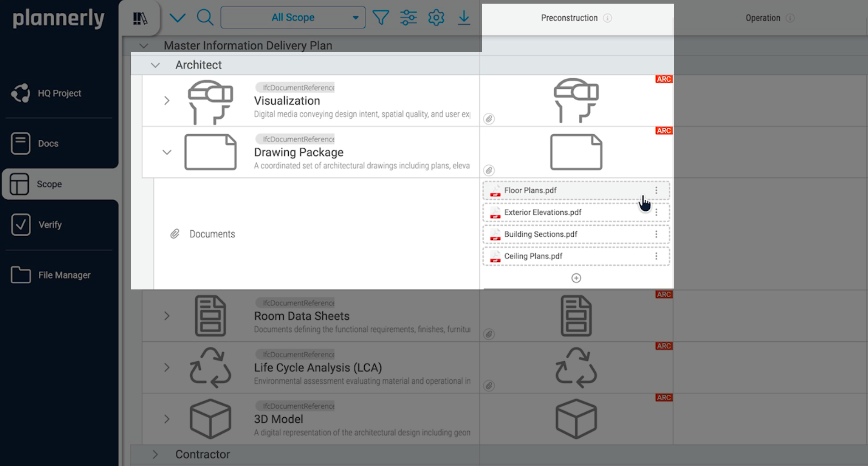Collapse the Drawing Package row
868x466 pixels.
167,152
